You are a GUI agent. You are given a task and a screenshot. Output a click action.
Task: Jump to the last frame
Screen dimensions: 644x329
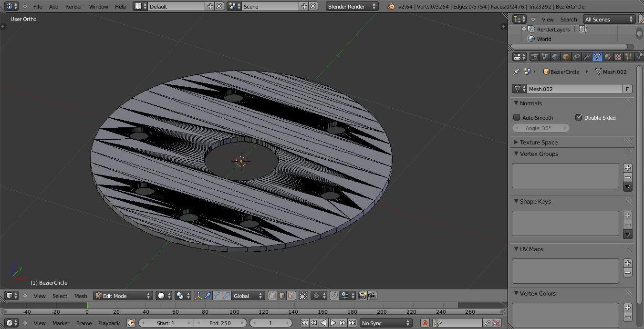coord(352,323)
